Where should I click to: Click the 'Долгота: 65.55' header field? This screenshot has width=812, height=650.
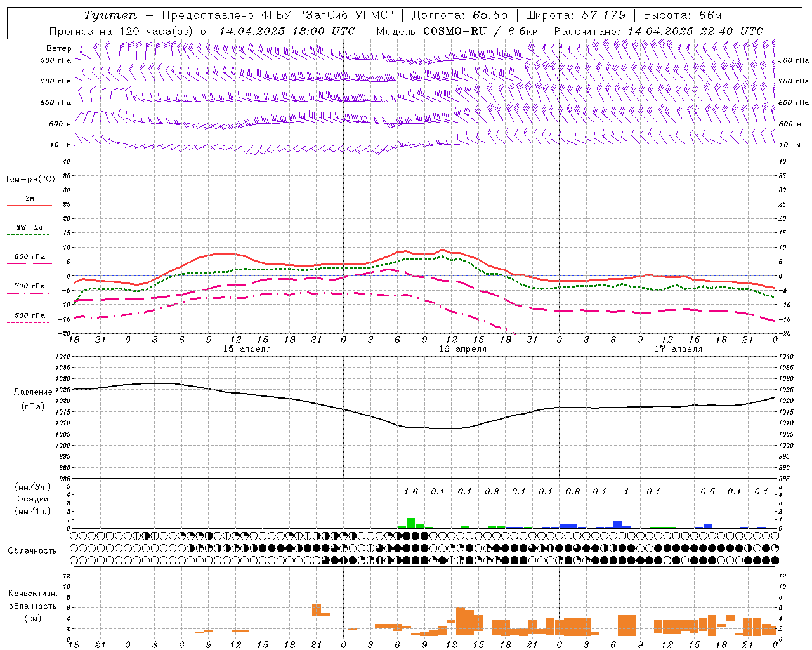point(460,15)
